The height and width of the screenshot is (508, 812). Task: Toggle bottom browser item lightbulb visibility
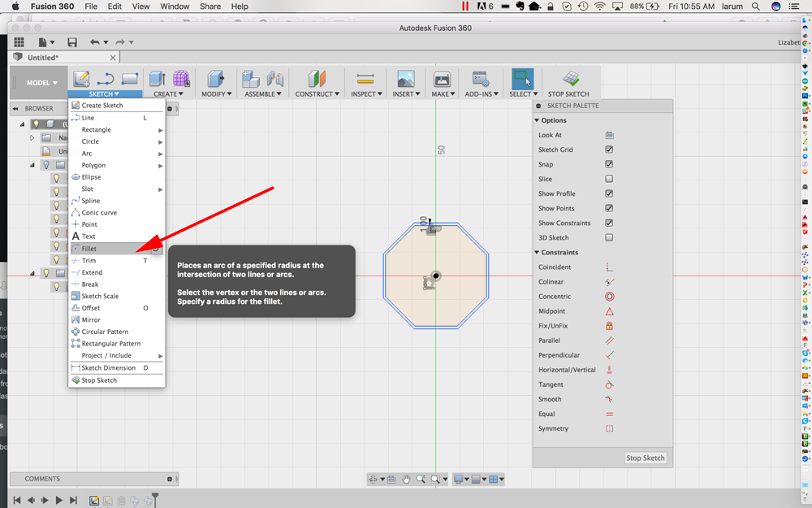click(x=57, y=286)
